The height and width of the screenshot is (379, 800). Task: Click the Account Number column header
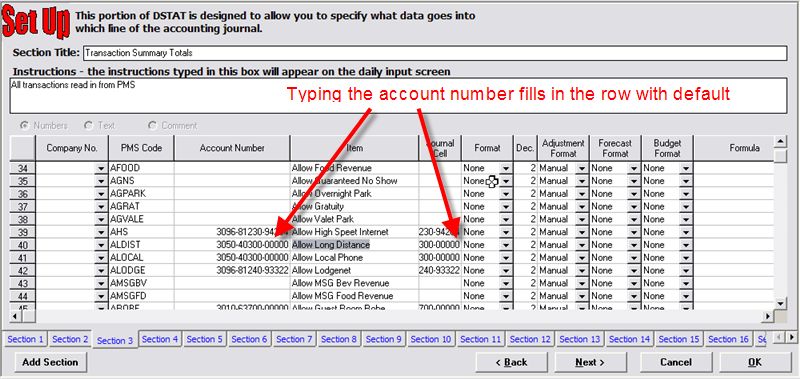[232, 148]
